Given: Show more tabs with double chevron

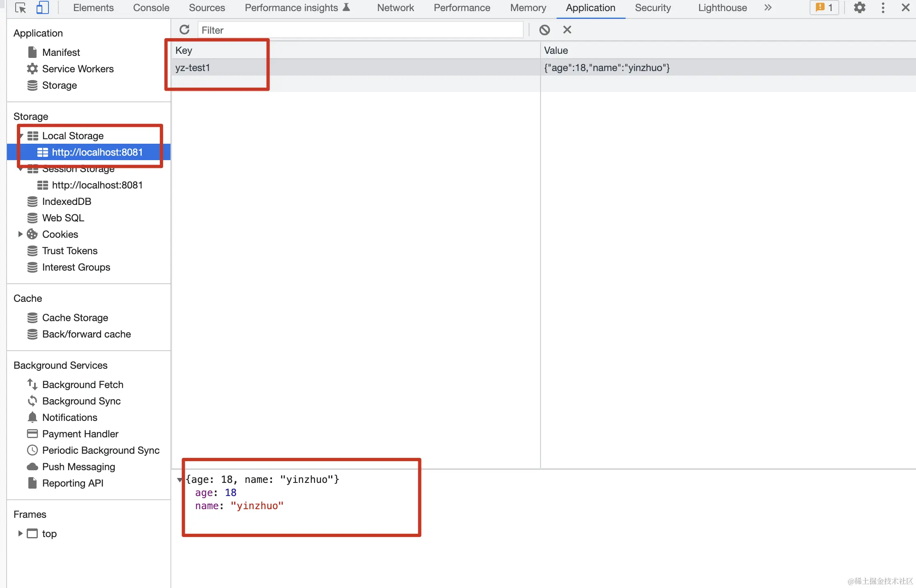Looking at the screenshot, I should (768, 8).
